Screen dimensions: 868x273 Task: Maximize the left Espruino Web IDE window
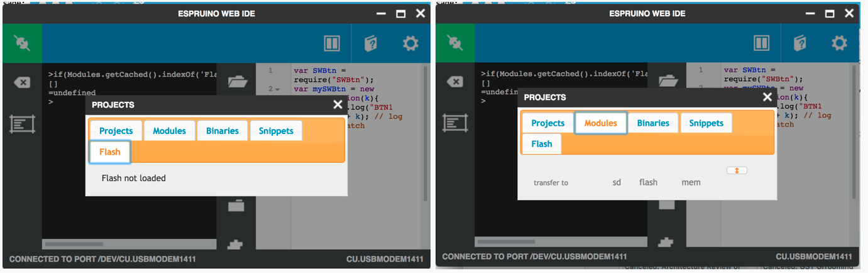pyautogui.click(x=400, y=14)
